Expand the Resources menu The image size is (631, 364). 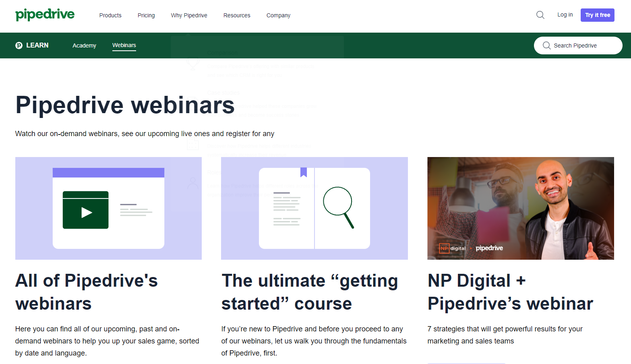click(237, 15)
